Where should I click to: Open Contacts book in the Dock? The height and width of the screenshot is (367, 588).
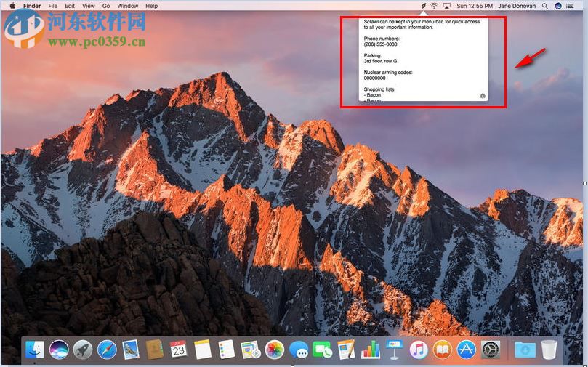click(155, 350)
